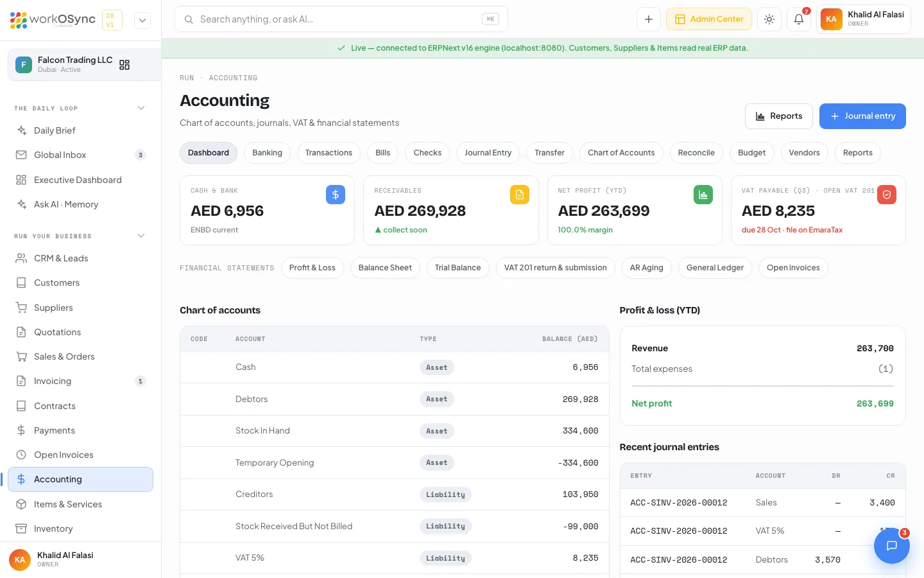This screenshot has width=924, height=578.
Task: Click the VAT Payable shield icon
Action: [x=887, y=195]
